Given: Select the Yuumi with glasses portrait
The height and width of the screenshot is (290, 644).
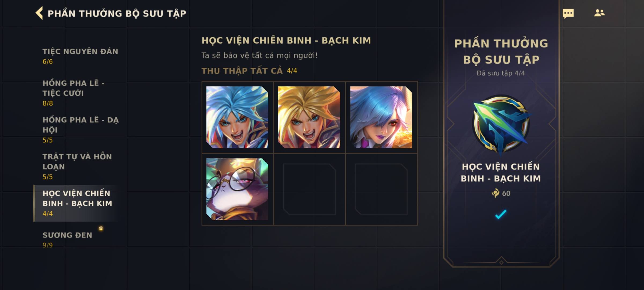Looking at the screenshot, I should click(x=237, y=189).
